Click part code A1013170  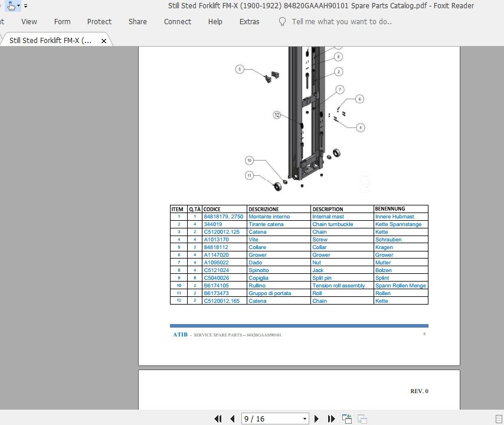pyautogui.click(x=217, y=240)
